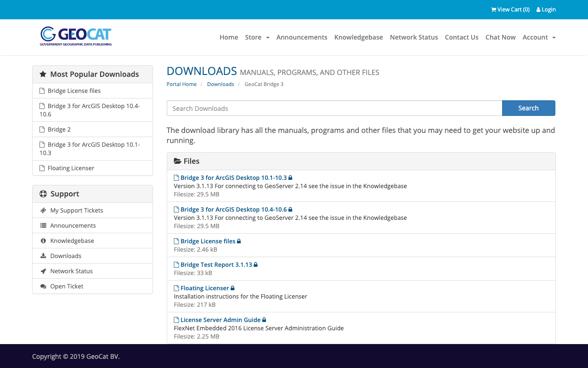Open Bridge Test Report 3.1.13 link

(x=216, y=264)
